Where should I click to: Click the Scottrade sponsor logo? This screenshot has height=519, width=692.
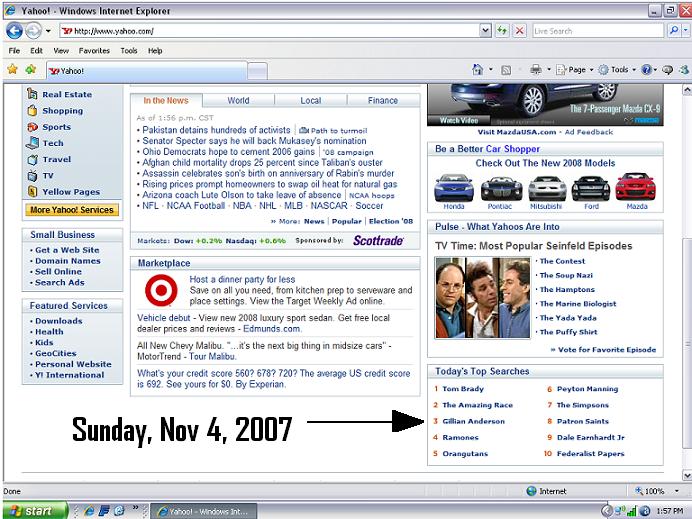(378, 241)
